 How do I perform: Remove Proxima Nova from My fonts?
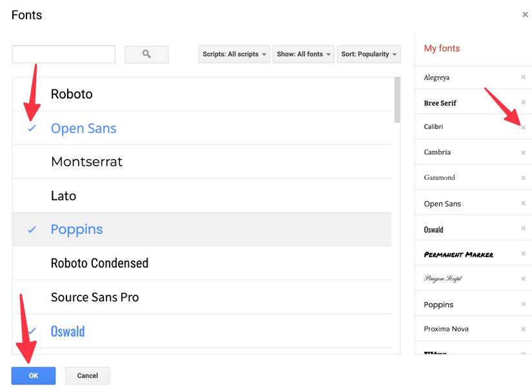[523, 329]
